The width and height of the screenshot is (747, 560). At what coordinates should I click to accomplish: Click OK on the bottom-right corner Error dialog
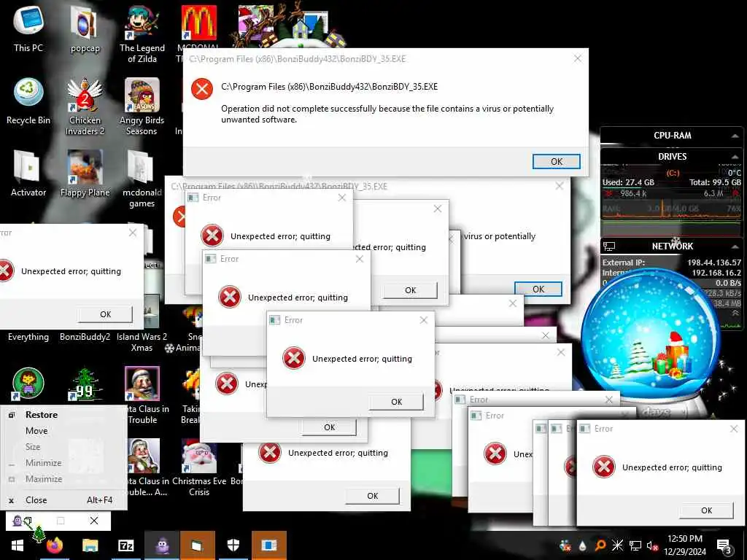point(706,510)
